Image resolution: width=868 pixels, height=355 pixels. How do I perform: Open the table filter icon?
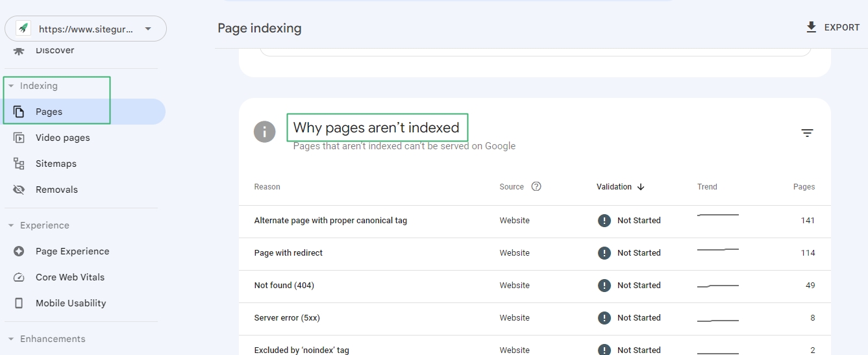pyautogui.click(x=807, y=133)
